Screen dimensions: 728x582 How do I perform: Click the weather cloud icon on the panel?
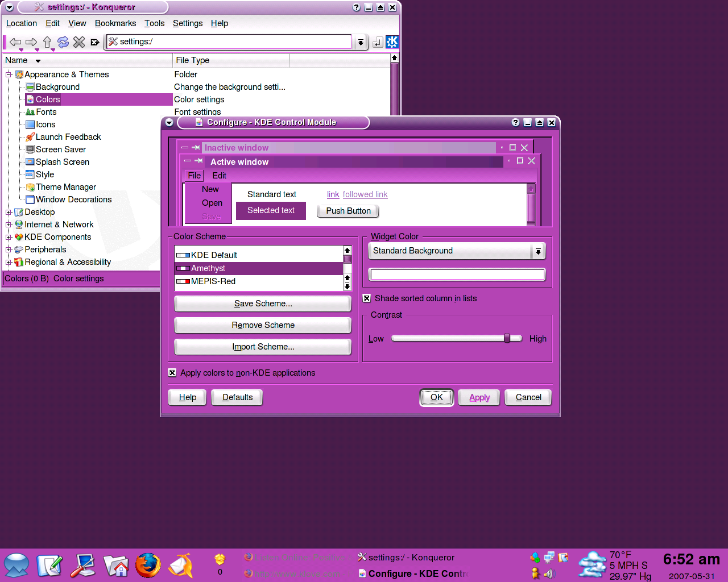pos(592,565)
